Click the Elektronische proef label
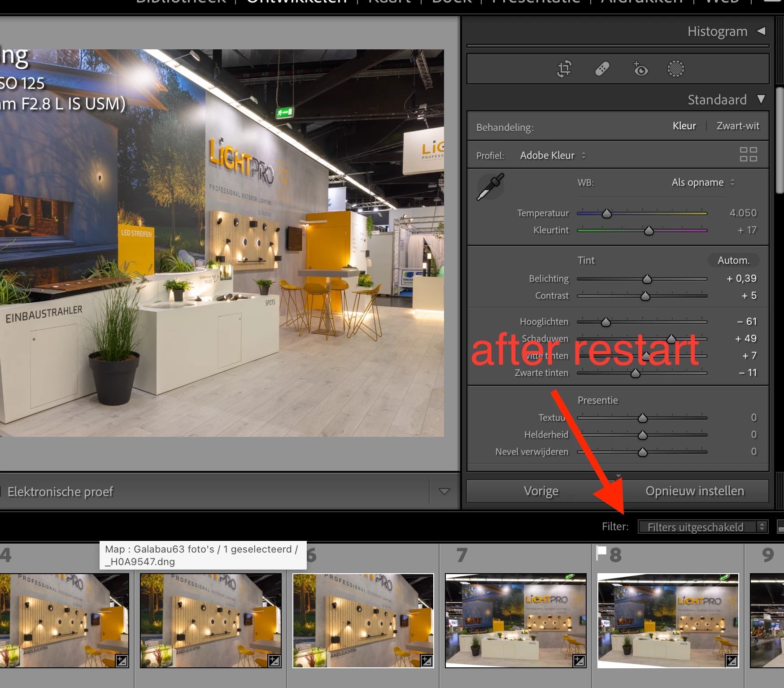The width and height of the screenshot is (784, 688). [x=60, y=492]
